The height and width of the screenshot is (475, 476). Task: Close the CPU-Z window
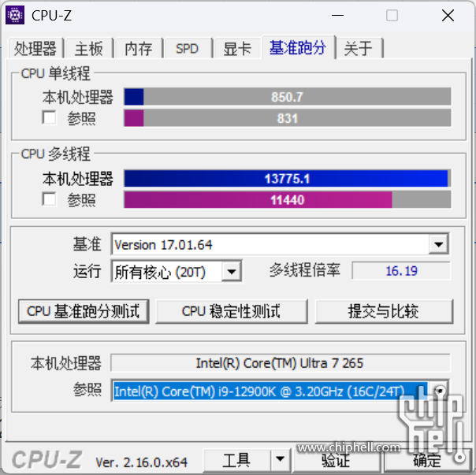click(x=448, y=15)
